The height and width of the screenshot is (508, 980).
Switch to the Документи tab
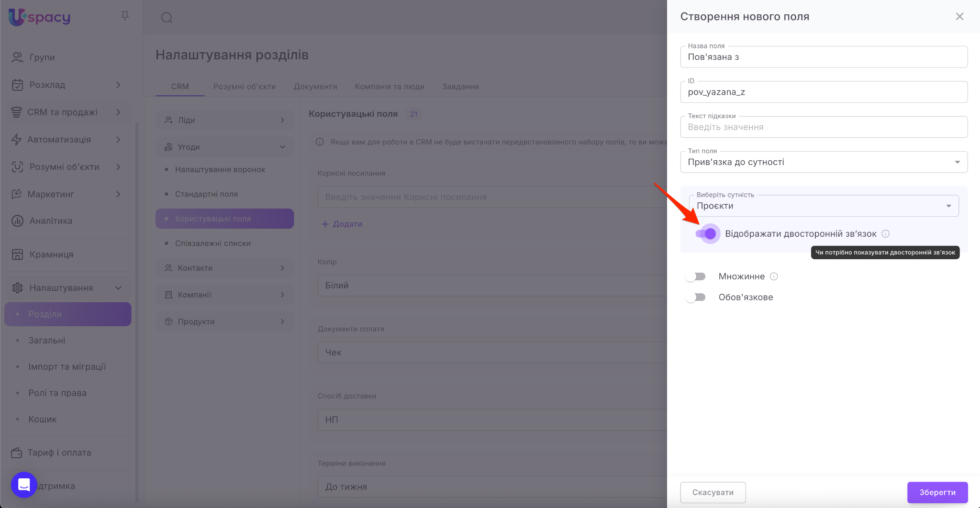coord(315,87)
